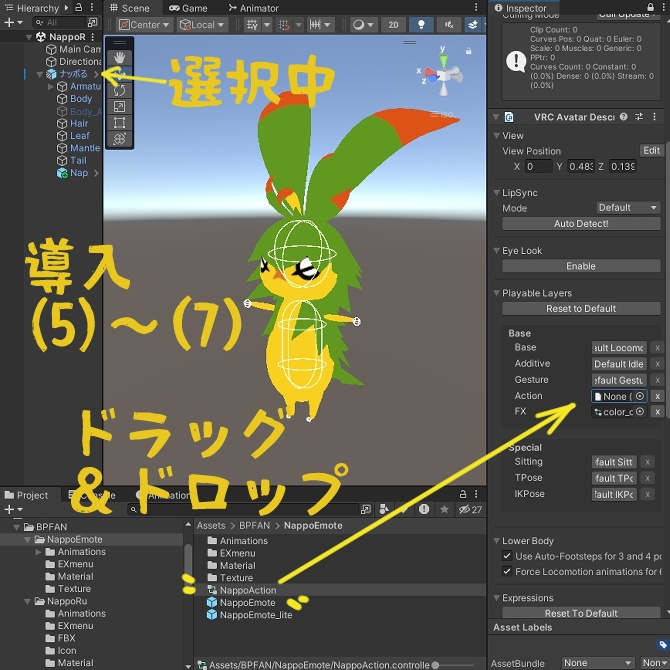Click Playable Layers Reset to Default
This screenshot has width=670, height=670.
(x=581, y=309)
